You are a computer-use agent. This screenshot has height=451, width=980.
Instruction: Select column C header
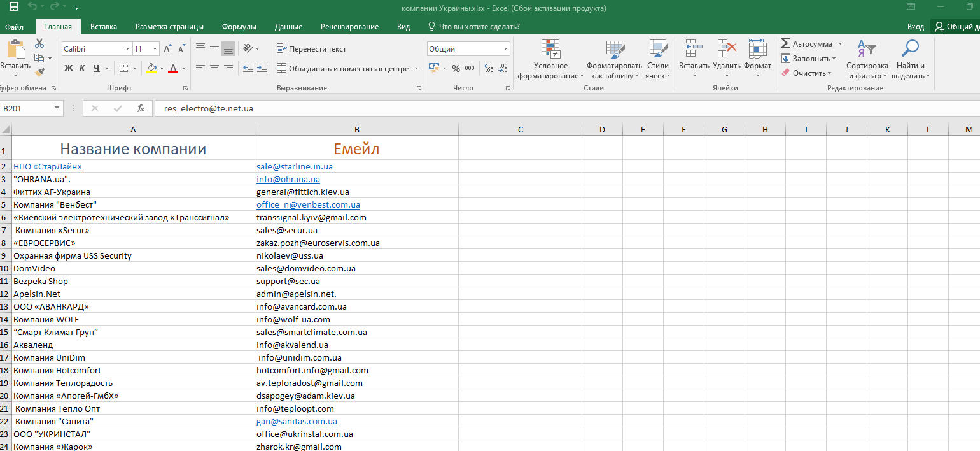click(x=521, y=129)
